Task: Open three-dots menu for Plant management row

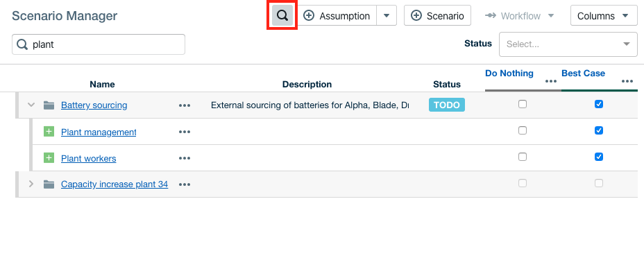Action: tap(185, 132)
